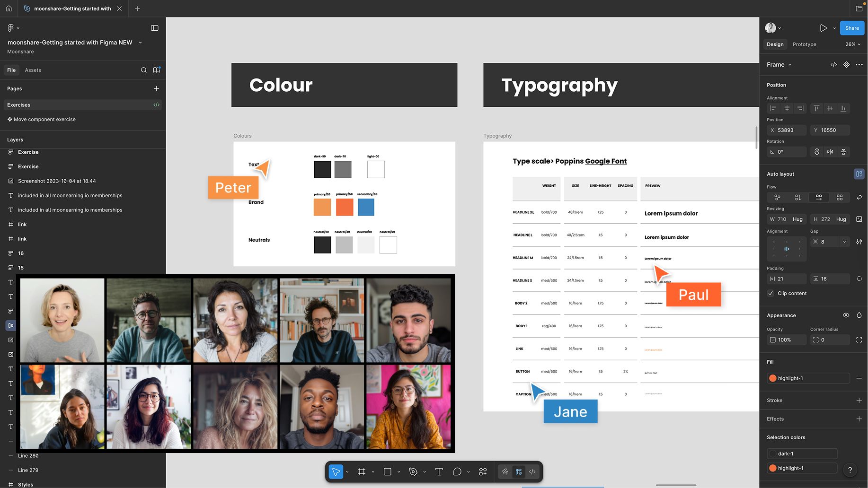The image size is (868, 488).
Task: Click the Share button
Action: 852,28
